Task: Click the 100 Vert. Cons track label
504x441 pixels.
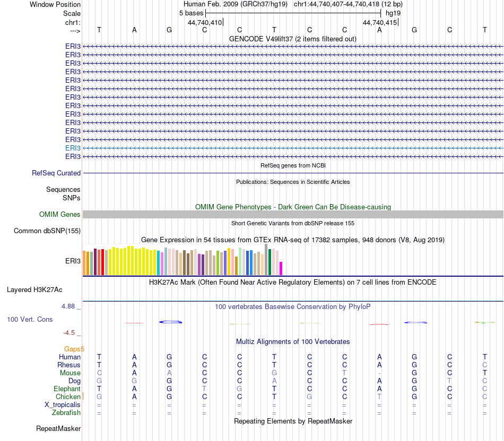Action: [x=30, y=319]
